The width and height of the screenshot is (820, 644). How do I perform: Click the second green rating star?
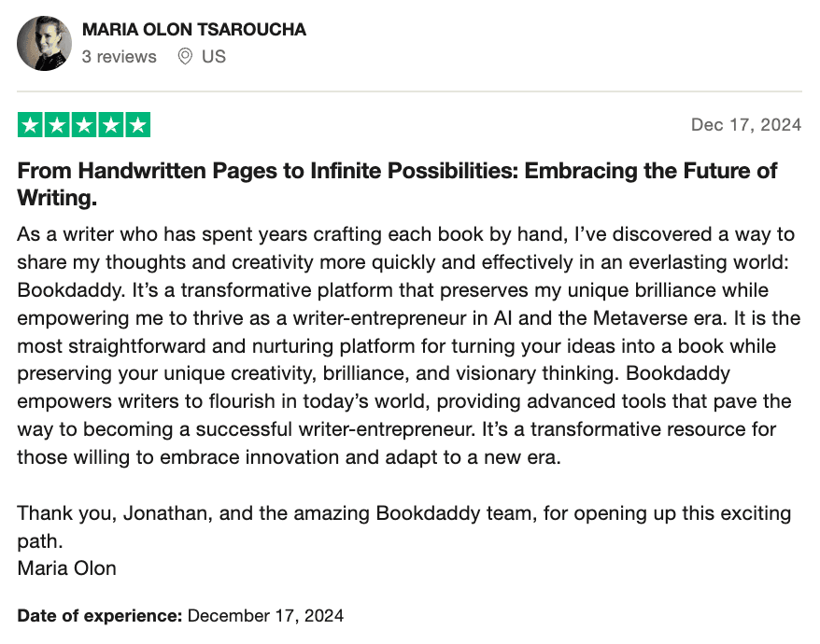57,125
